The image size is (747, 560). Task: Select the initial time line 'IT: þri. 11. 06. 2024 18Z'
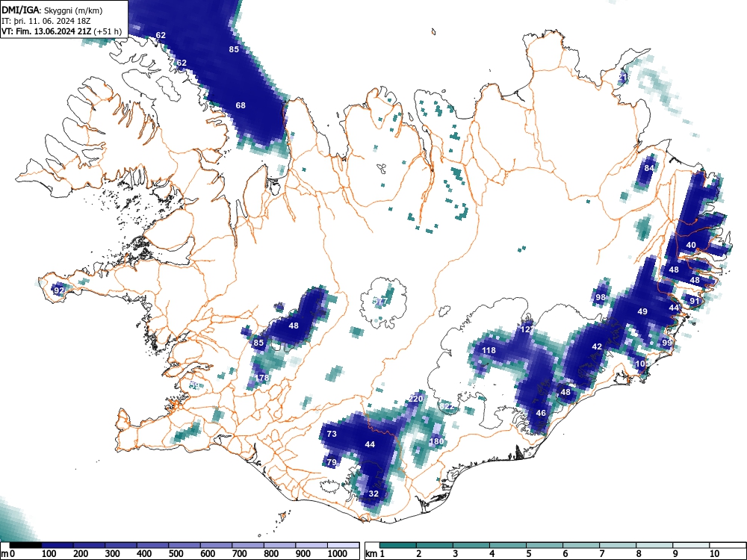coord(46,21)
